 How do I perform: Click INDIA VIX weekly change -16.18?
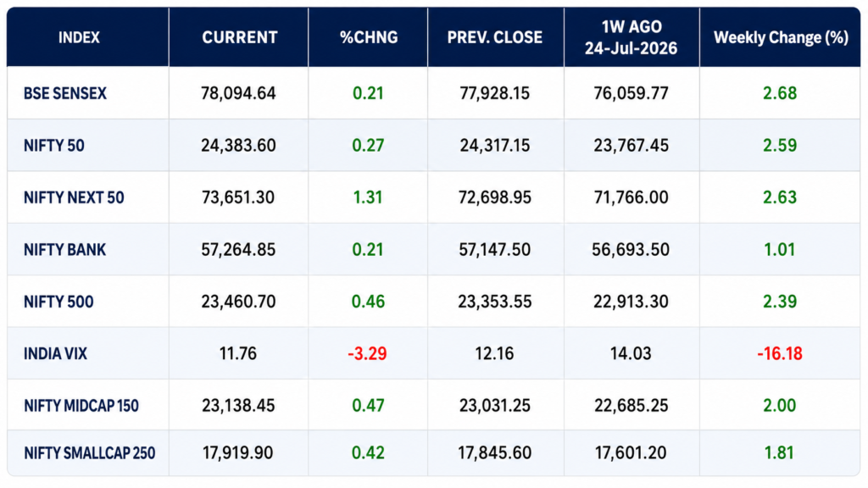[780, 353]
